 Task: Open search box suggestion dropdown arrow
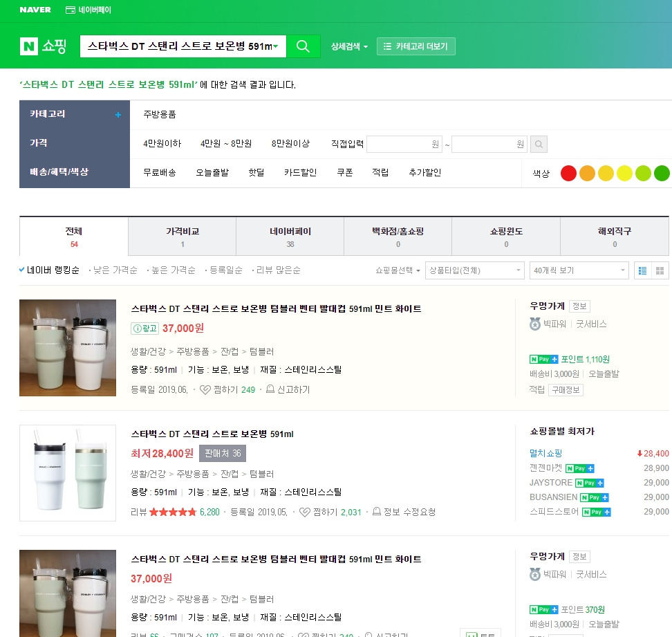pos(276,46)
